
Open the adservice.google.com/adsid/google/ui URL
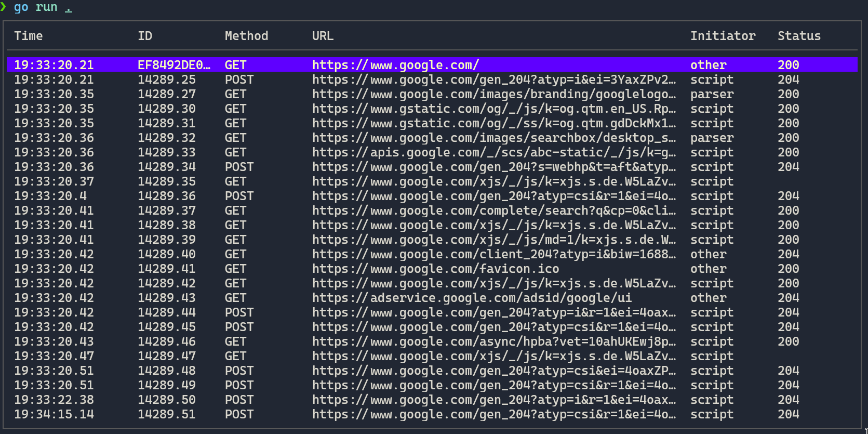point(472,298)
